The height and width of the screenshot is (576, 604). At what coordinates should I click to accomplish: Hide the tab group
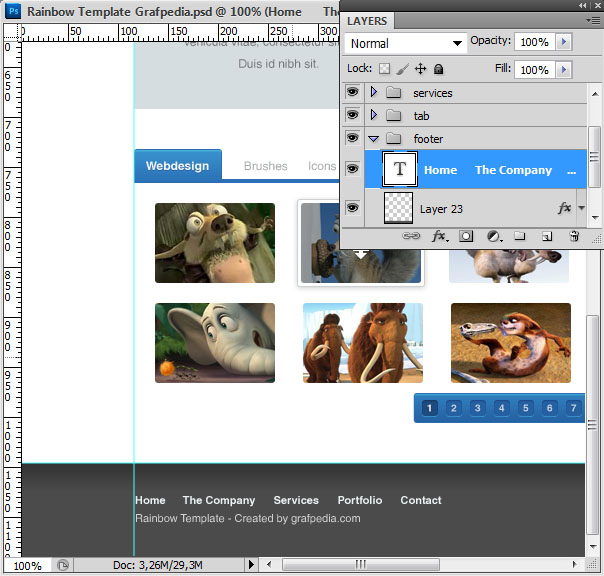pyautogui.click(x=352, y=115)
